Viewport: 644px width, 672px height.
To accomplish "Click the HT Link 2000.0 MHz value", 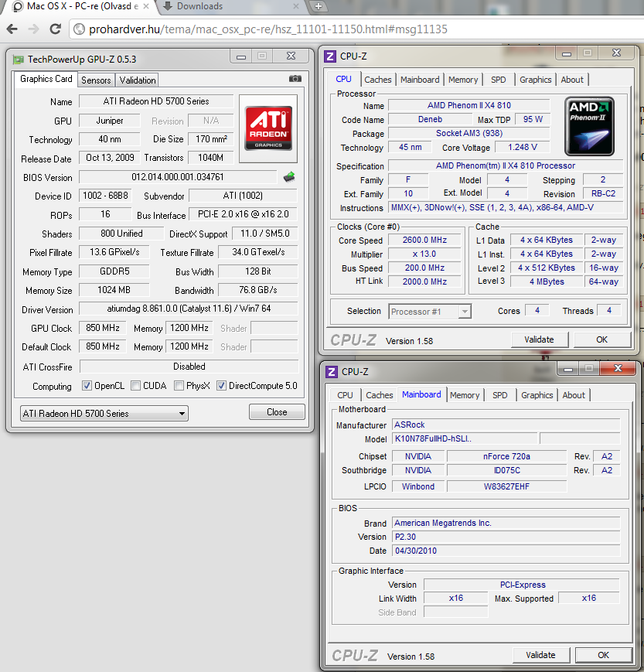I will coord(424,281).
